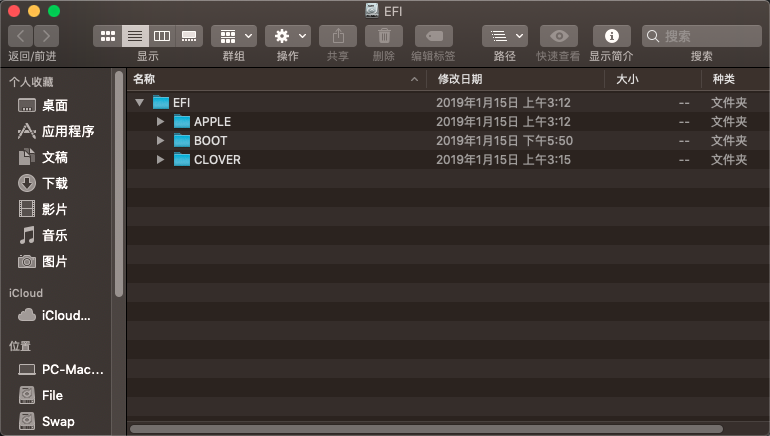770x436 pixels.
Task: Click the File disk sidebar icon
Action: coord(27,395)
